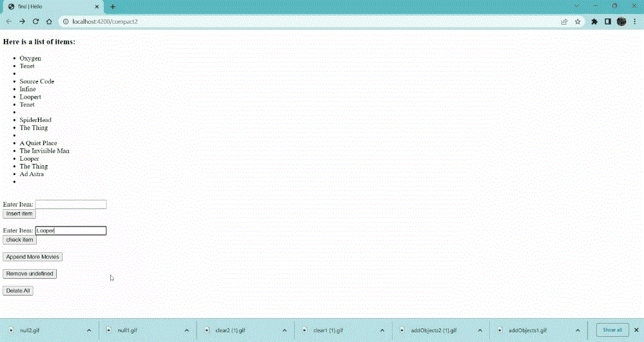Click Append More Movies button
The height and width of the screenshot is (342, 644).
point(32,257)
